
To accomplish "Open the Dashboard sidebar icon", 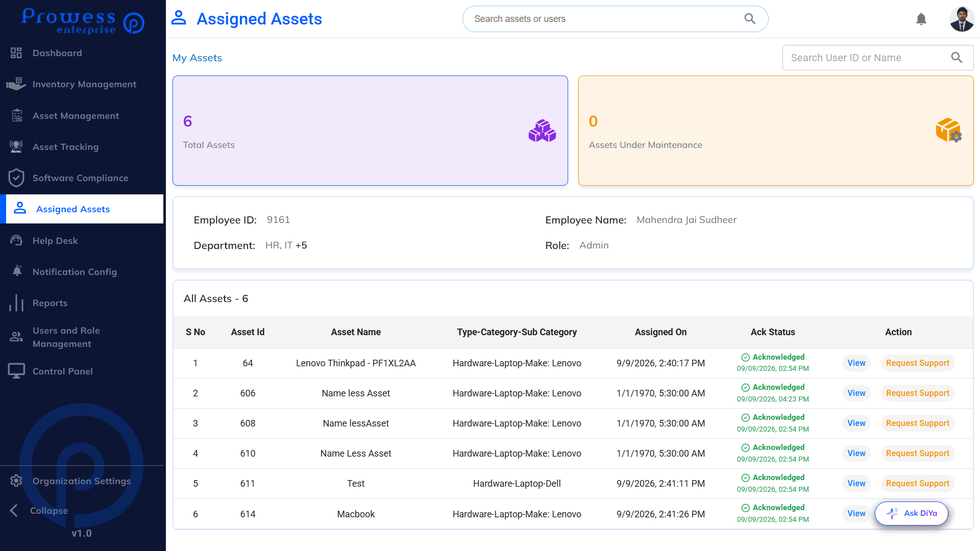I will (x=16, y=53).
